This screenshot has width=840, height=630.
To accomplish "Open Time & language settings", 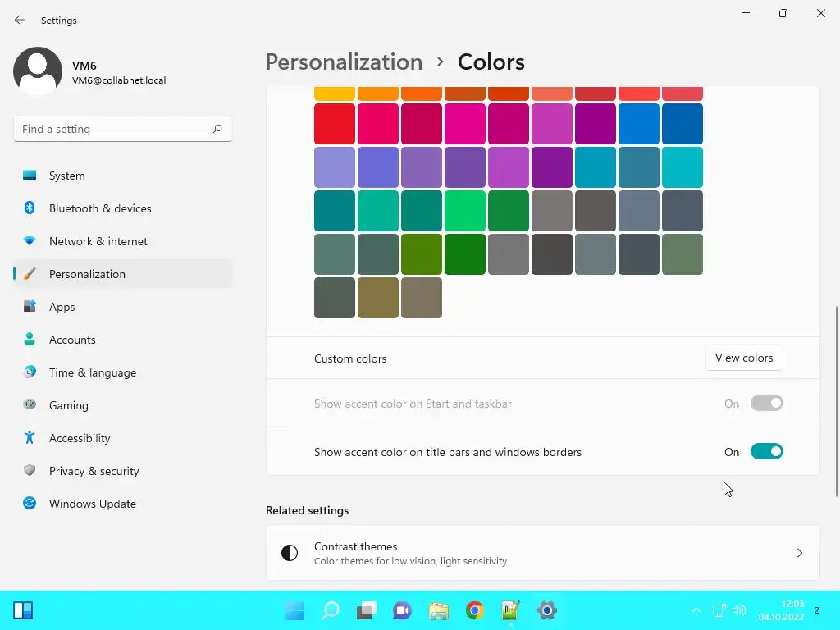I will (x=123, y=372).
